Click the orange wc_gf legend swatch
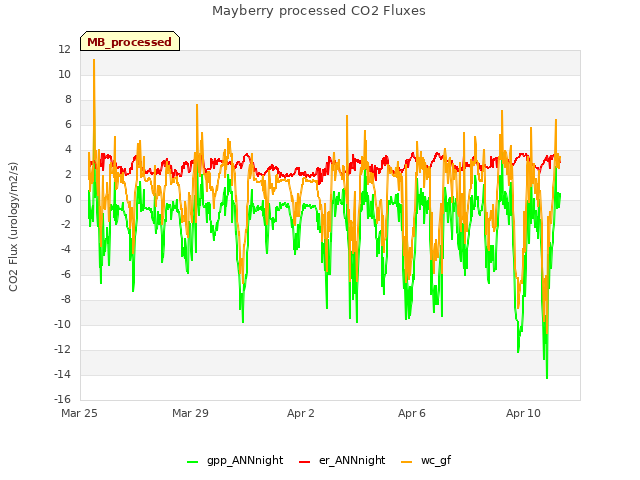 click(x=407, y=462)
